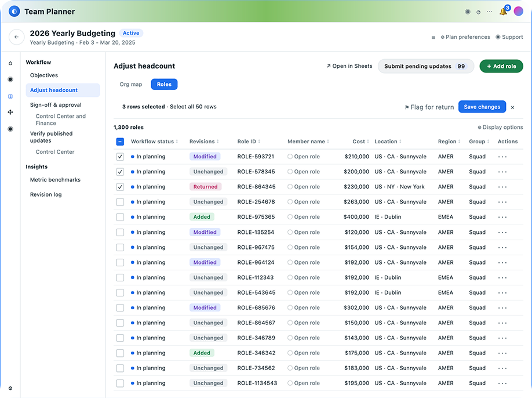Open Sign-off & approval step
The image size is (532, 398).
[x=56, y=105]
